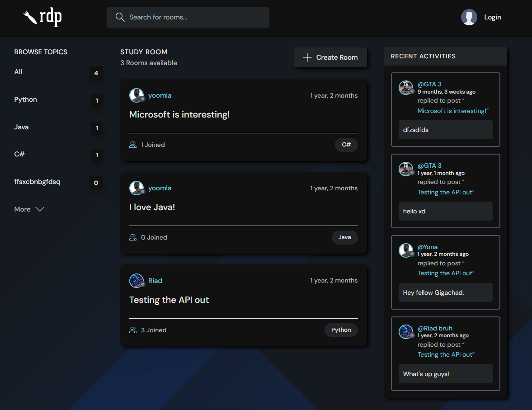Filter rooms by the C# topic
This screenshot has width=532, height=410.
[19, 154]
